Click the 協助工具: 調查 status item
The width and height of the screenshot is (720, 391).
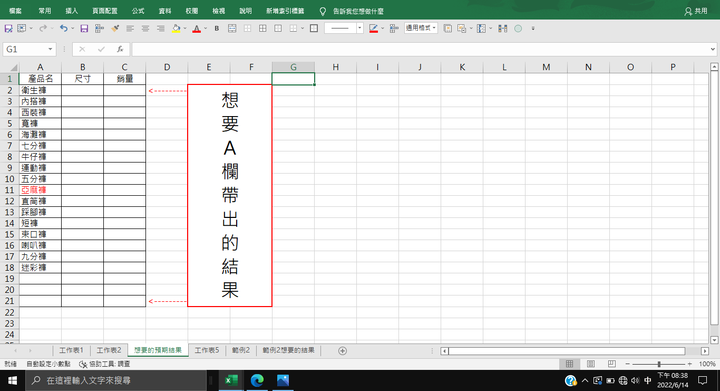click(x=105, y=364)
